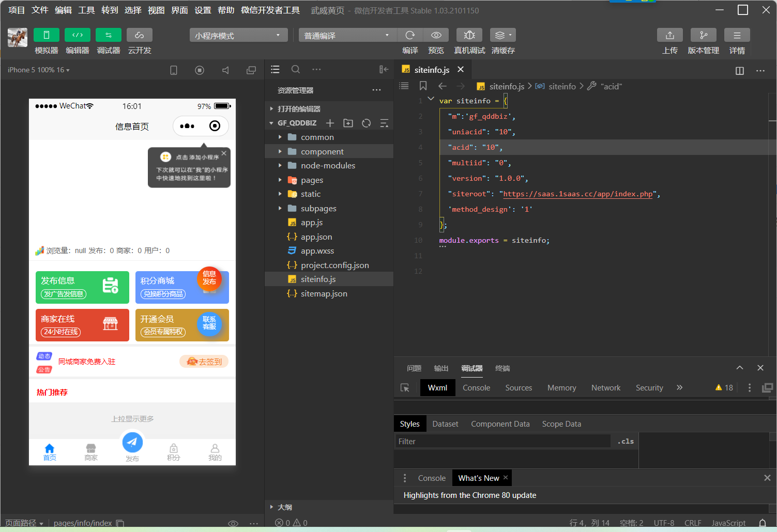
Task: Click the simulator record icon
Action: [200, 70]
